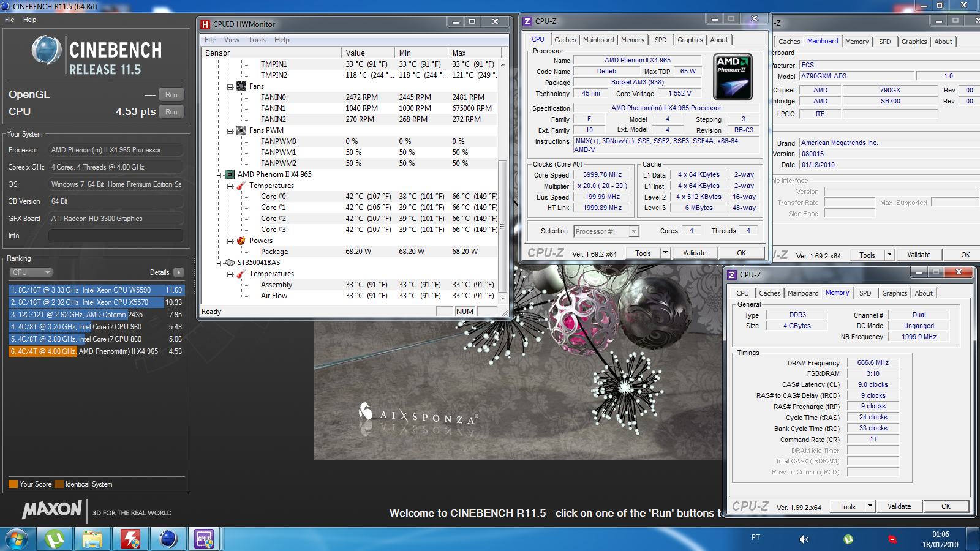Screen dimensions: 980x551
Task: Click the ST3500418AS hard drive icon
Action: coord(230,263)
